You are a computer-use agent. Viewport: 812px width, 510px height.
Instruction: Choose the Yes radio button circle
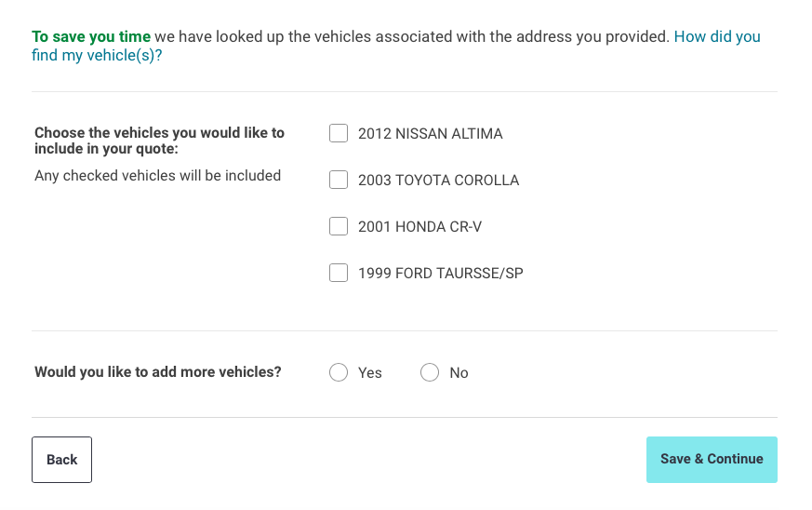[x=339, y=372]
